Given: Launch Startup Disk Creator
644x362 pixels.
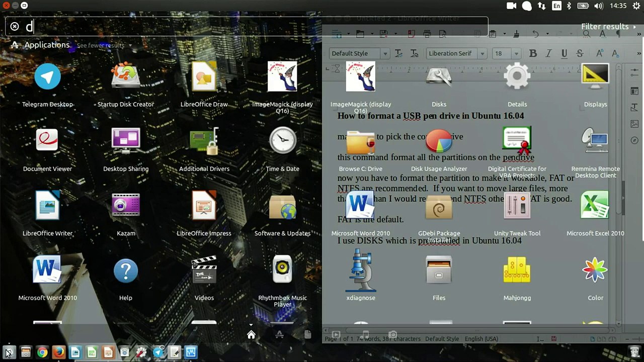Looking at the screenshot, I should [126, 84].
